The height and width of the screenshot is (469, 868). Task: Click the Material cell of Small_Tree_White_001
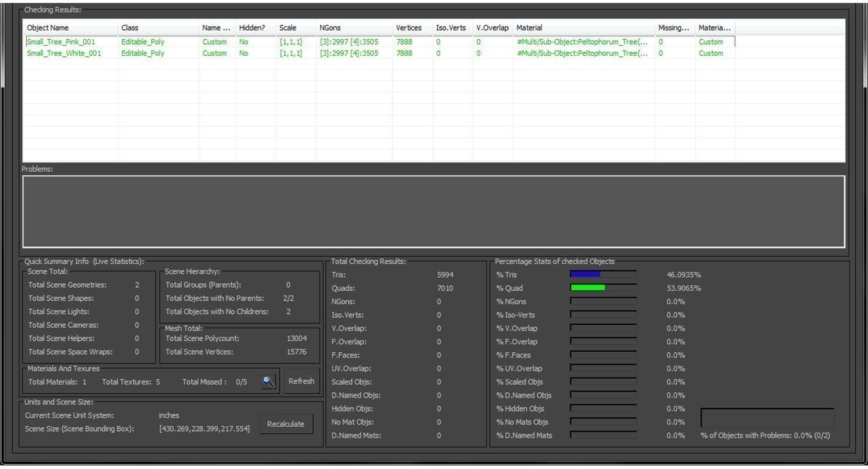pos(583,53)
